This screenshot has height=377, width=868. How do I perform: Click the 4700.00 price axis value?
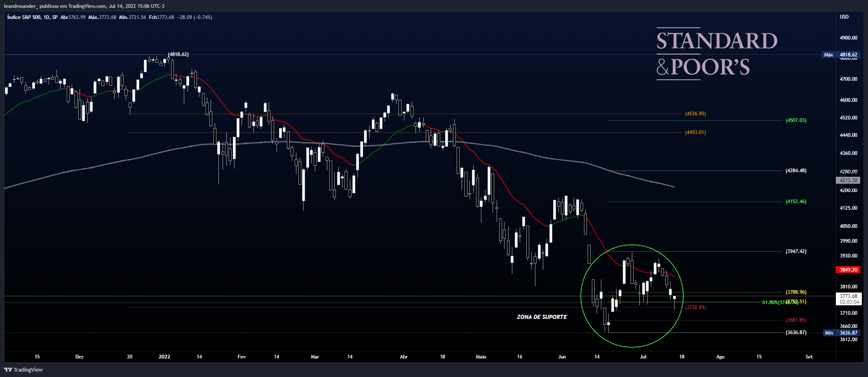click(848, 79)
